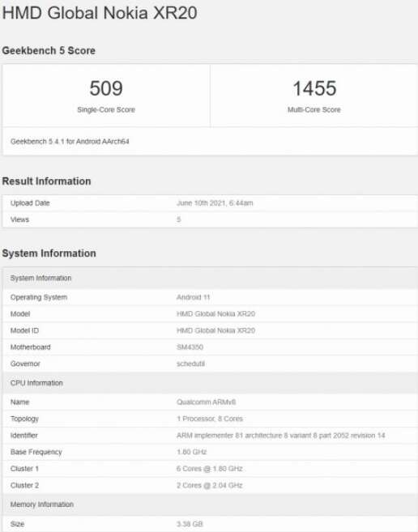Click the CPU 'Name' label
Image resolution: width=418 pixels, height=532 pixels.
[19, 402]
